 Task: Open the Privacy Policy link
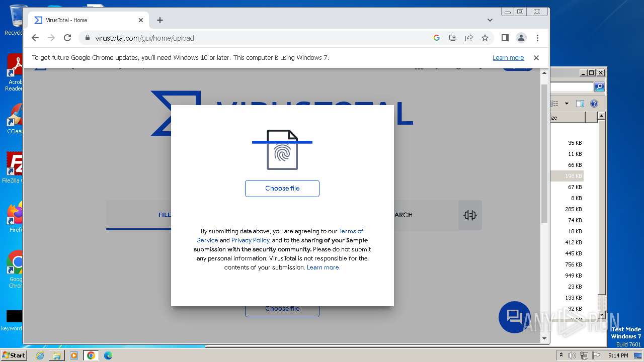(251, 240)
